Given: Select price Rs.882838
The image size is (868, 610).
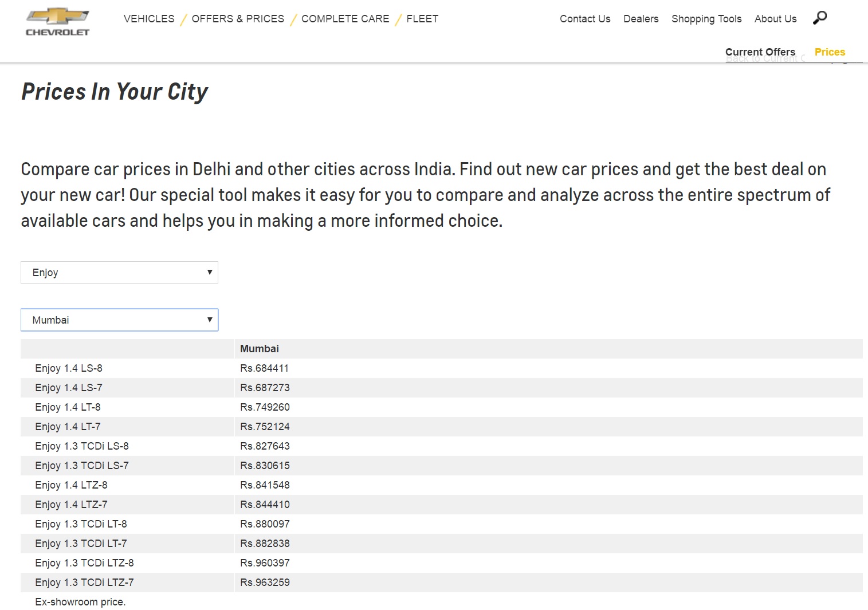Looking at the screenshot, I should 265,544.
